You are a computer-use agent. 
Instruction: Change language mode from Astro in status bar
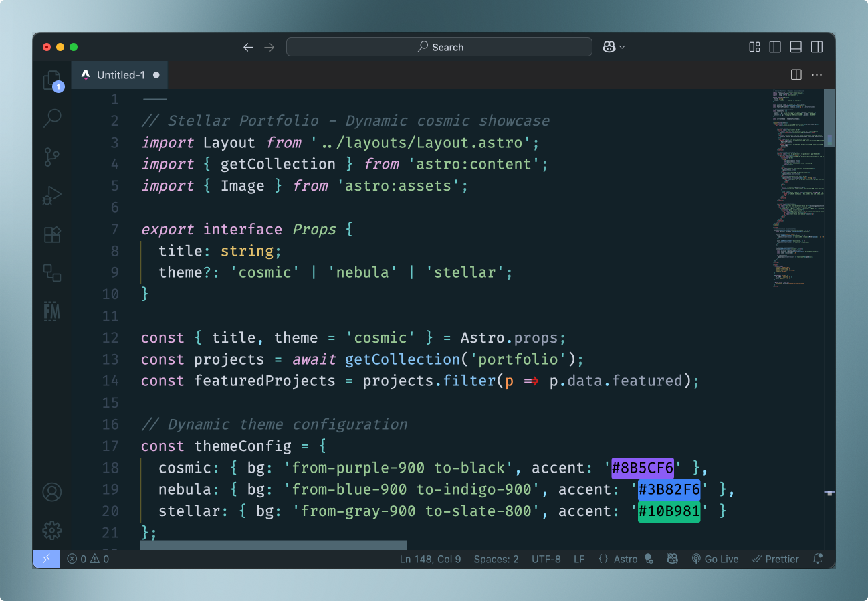point(625,559)
